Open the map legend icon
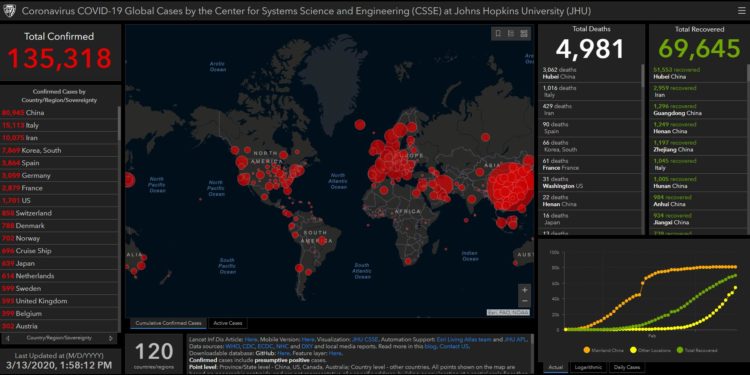 pyautogui.click(x=511, y=33)
